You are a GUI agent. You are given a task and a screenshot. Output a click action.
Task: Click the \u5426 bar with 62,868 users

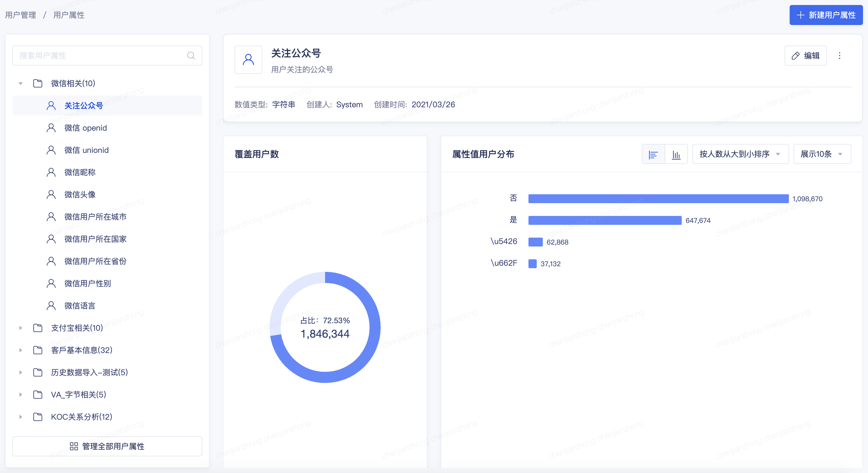(535, 242)
